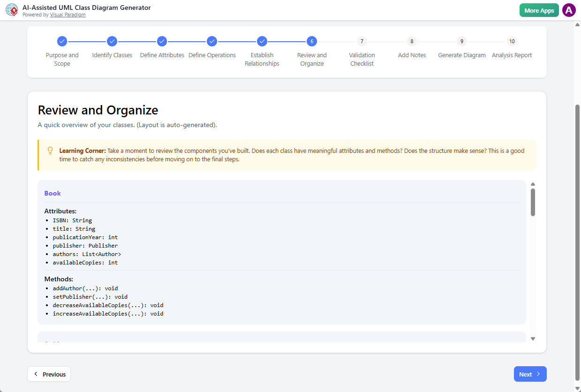Select the 'availableCopies: int' attribute
Image resolution: width=581 pixels, height=392 pixels.
click(85, 263)
